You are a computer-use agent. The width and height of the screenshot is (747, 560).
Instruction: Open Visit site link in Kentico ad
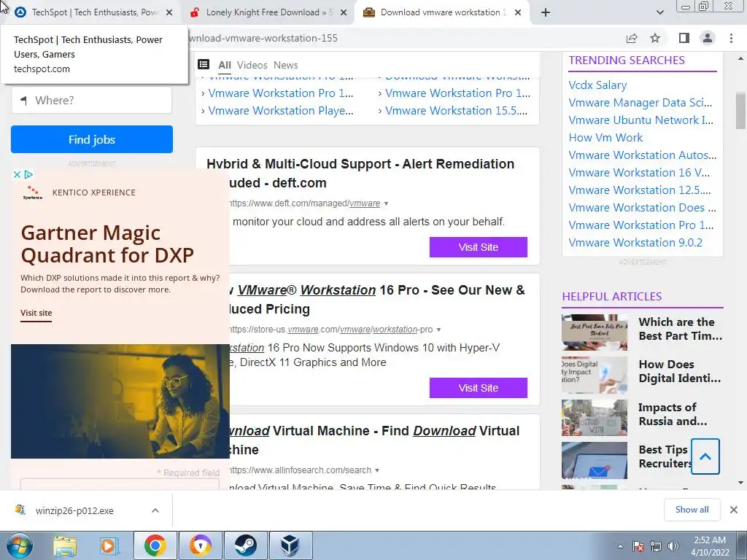tap(36, 313)
